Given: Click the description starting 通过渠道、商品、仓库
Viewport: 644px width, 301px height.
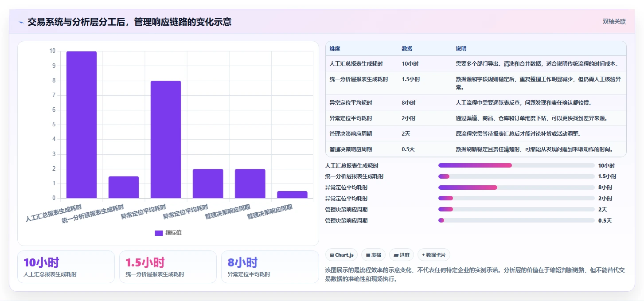Looking at the screenshot, I should 531,118.
